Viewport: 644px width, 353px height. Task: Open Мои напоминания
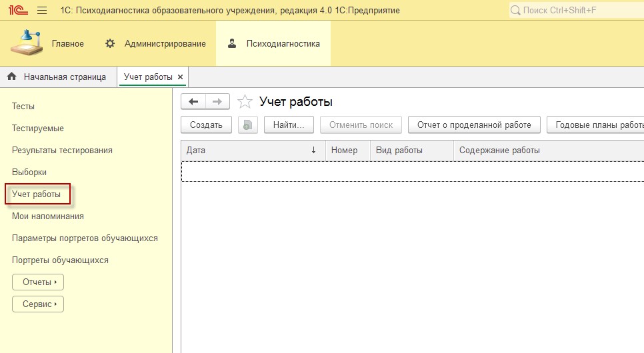[x=47, y=216]
